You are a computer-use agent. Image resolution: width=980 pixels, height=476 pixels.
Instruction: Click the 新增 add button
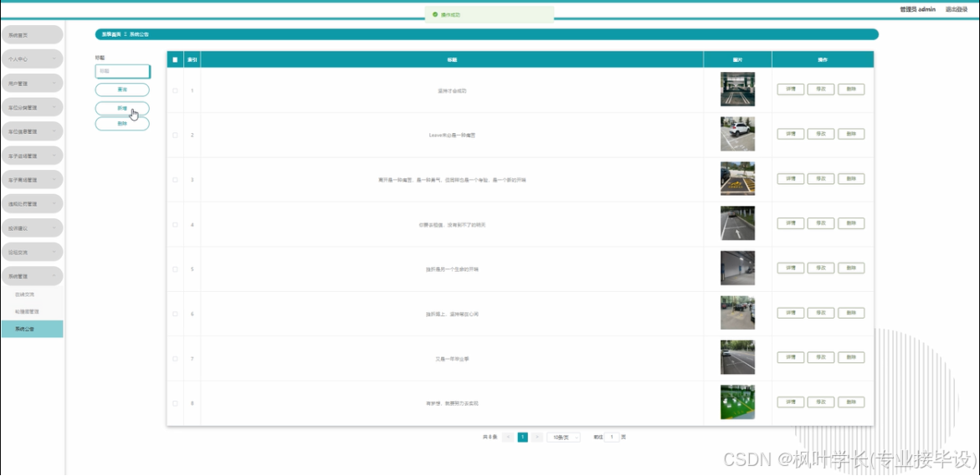(122, 108)
